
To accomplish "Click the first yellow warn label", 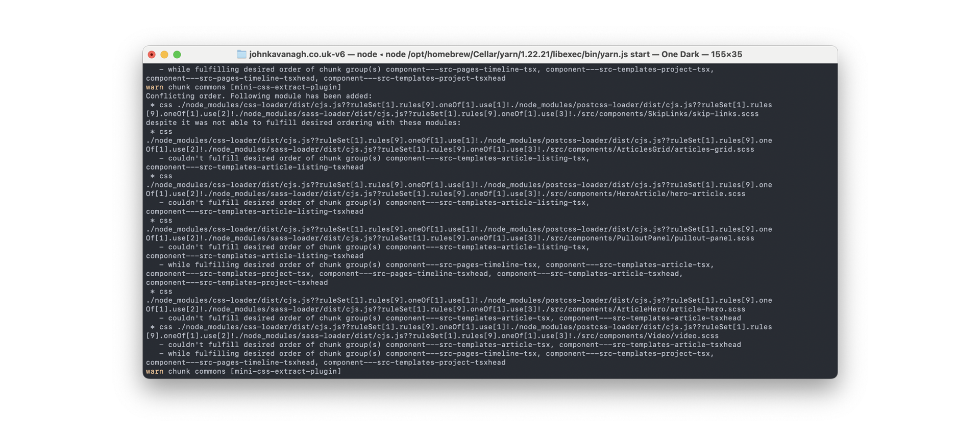I will 155,87.
